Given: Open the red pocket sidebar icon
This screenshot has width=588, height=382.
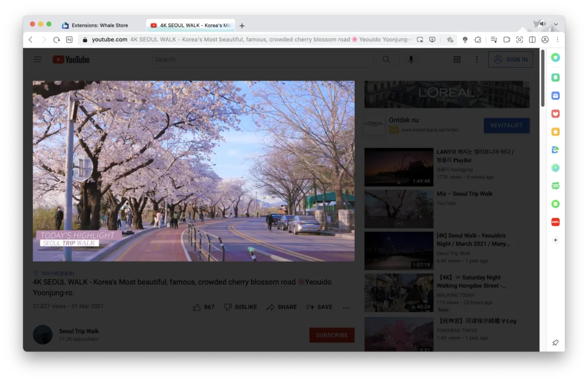Looking at the screenshot, I should 555,114.
